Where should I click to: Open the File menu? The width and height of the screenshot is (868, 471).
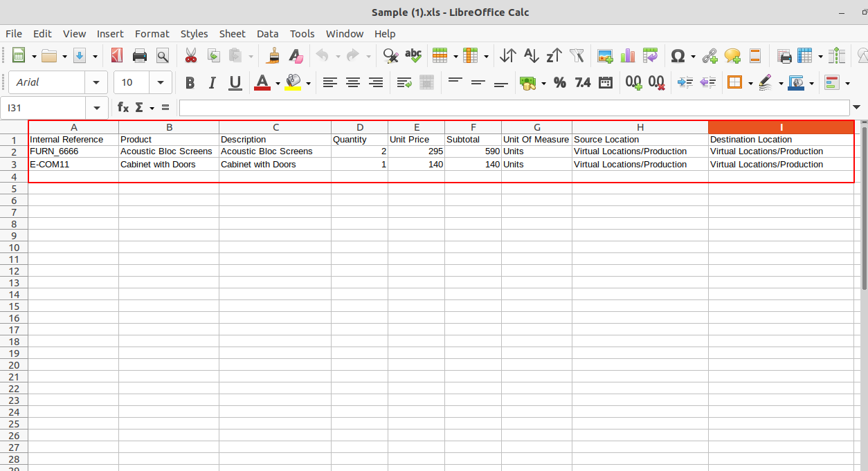(14, 33)
